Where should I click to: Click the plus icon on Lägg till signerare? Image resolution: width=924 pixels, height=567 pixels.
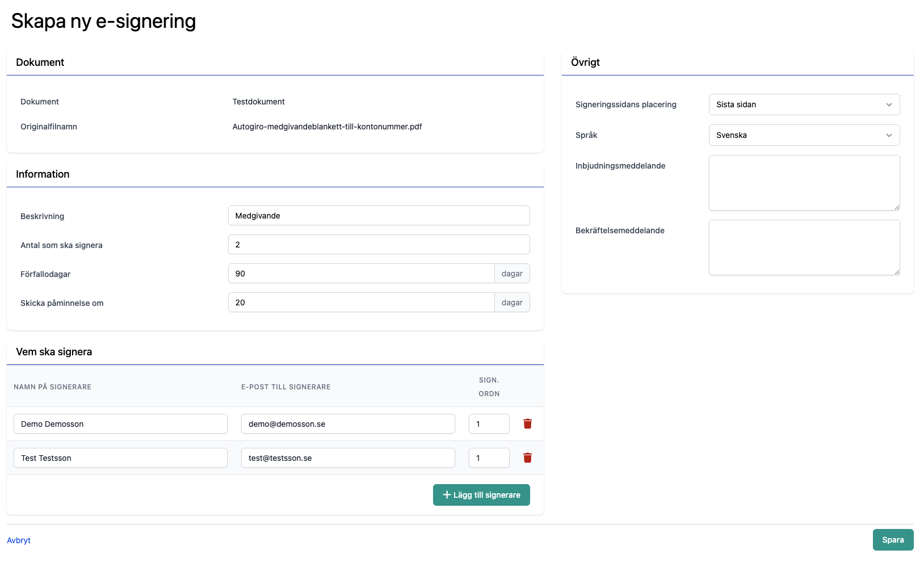[x=447, y=495]
